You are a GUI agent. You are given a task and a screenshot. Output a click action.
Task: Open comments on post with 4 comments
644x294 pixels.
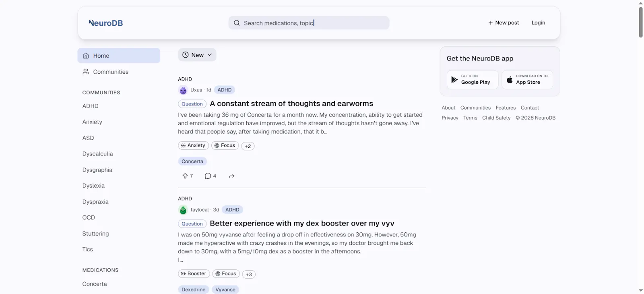(x=210, y=176)
